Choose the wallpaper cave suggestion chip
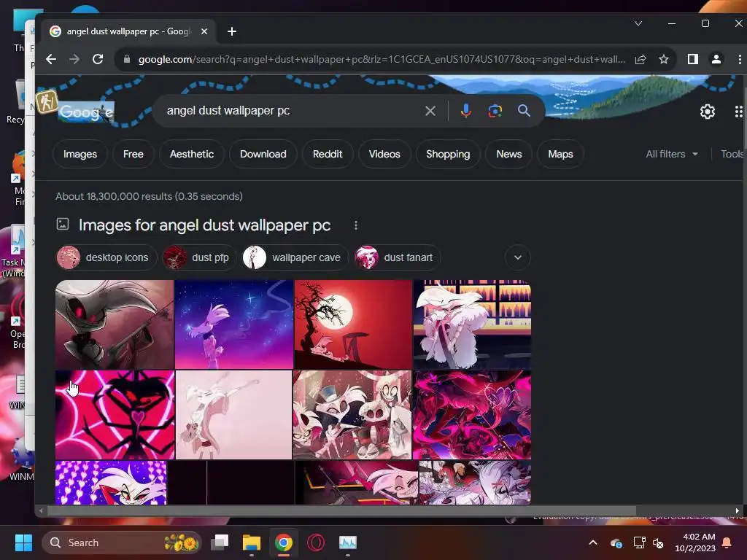Viewport: 747px width, 560px height. [295, 257]
